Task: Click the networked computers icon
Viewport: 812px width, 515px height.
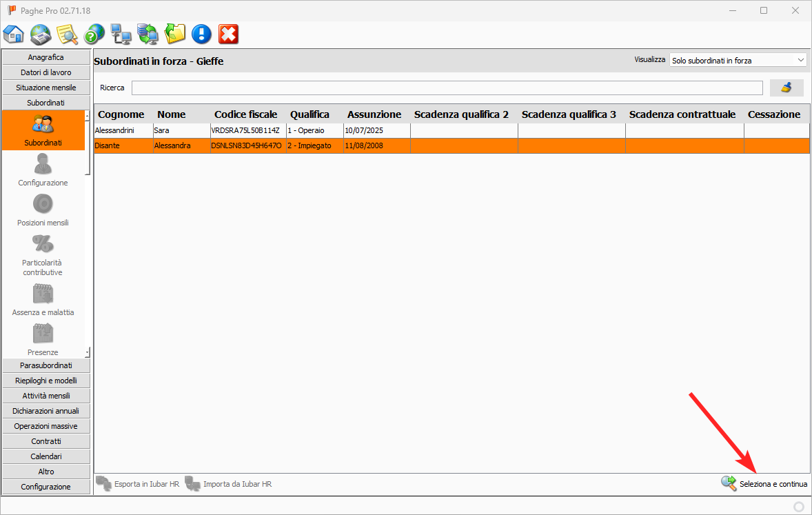Action: coord(121,34)
